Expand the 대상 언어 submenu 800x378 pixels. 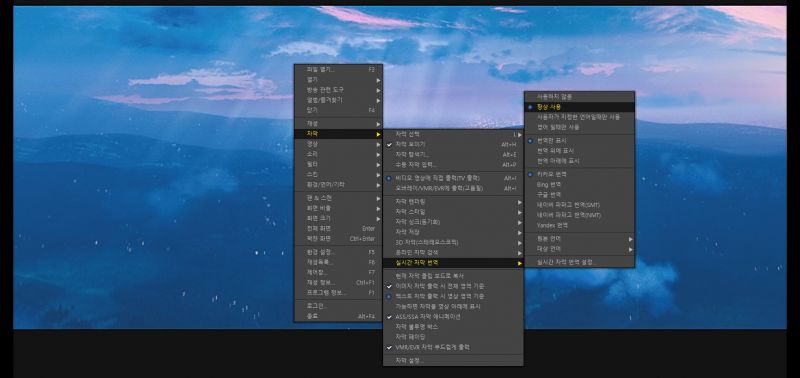tap(579, 249)
